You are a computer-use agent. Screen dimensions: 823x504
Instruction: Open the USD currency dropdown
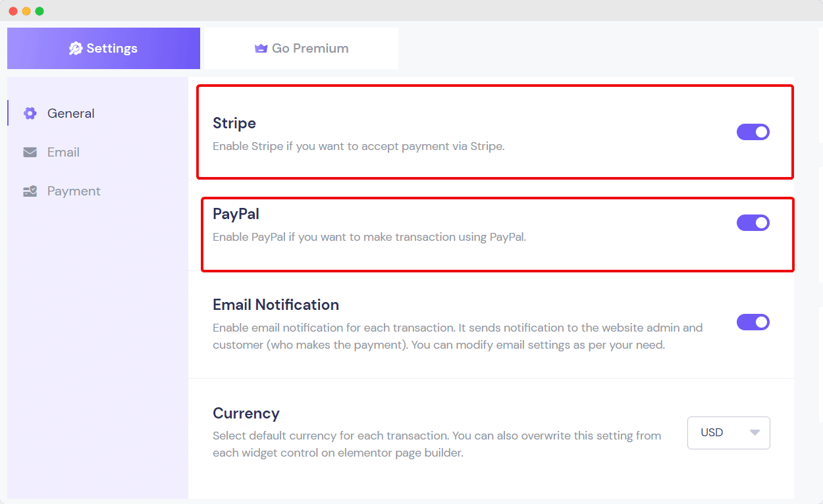pos(729,432)
